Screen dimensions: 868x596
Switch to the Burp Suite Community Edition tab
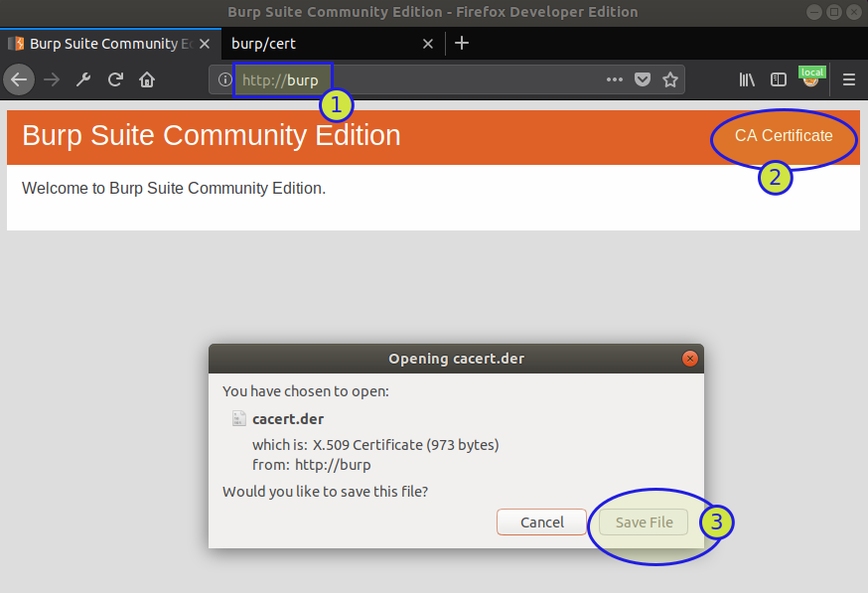(x=99, y=44)
